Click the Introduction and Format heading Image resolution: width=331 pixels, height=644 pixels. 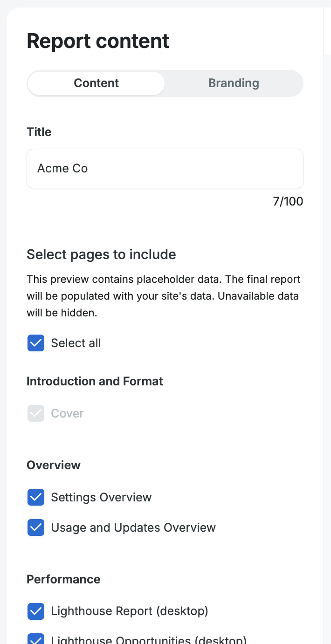coord(95,381)
